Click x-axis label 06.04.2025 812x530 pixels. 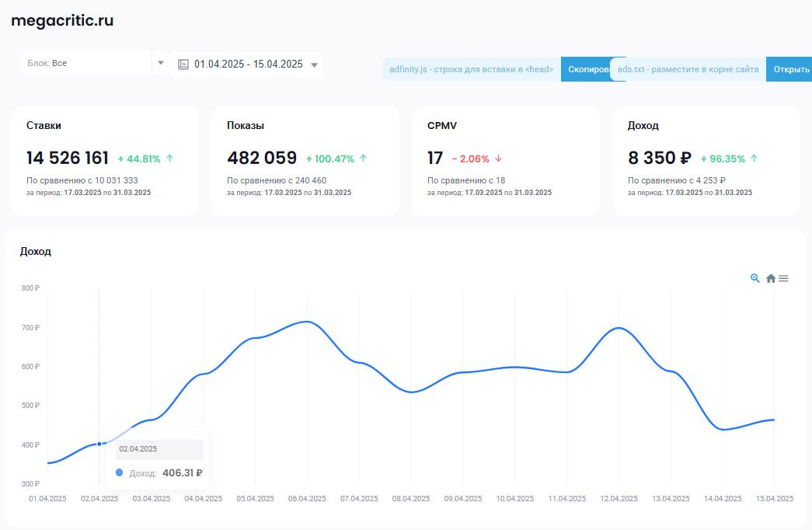tap(307, 498)
